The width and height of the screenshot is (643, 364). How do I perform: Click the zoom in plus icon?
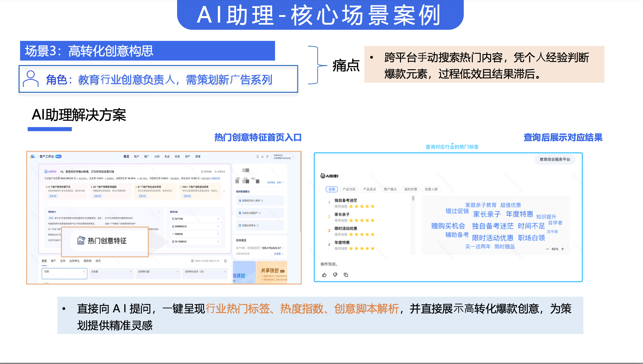tap(563, 249)
